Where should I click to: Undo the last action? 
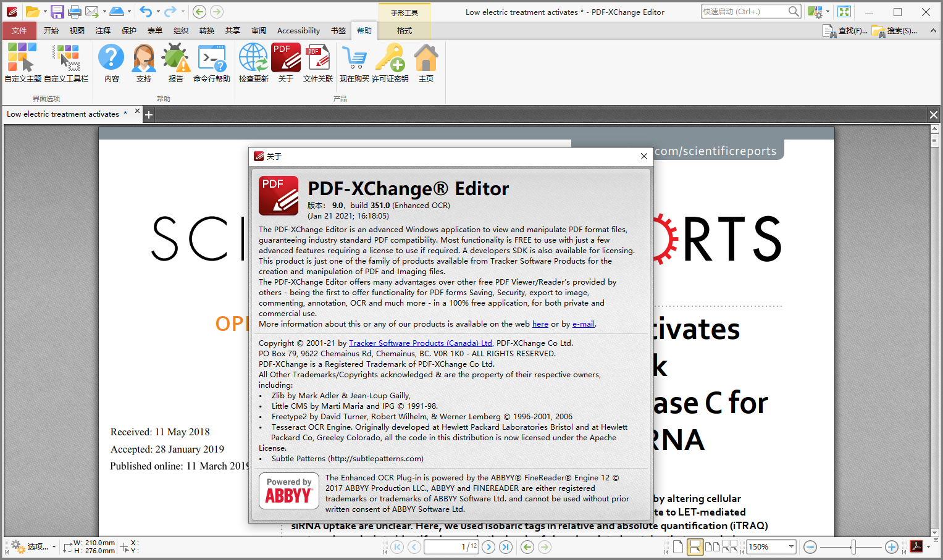(145, 11)
